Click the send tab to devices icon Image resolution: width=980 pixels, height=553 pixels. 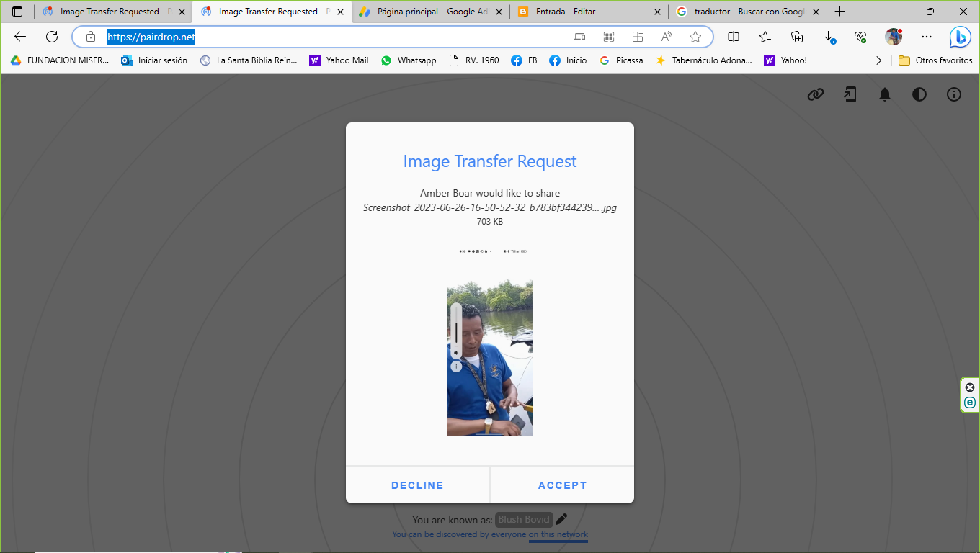580,37
